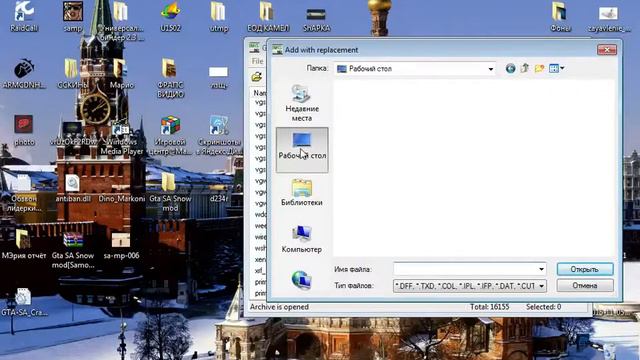Click the Total: 16155 status entry

coord(489,307)
